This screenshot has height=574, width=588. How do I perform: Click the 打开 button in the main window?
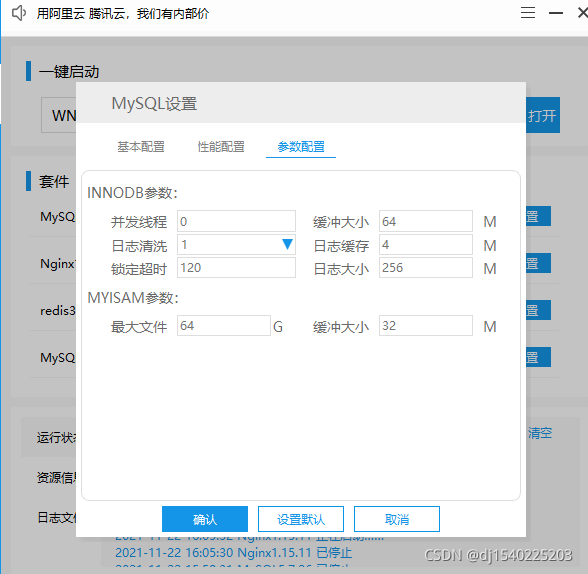(x=543, y=115)
